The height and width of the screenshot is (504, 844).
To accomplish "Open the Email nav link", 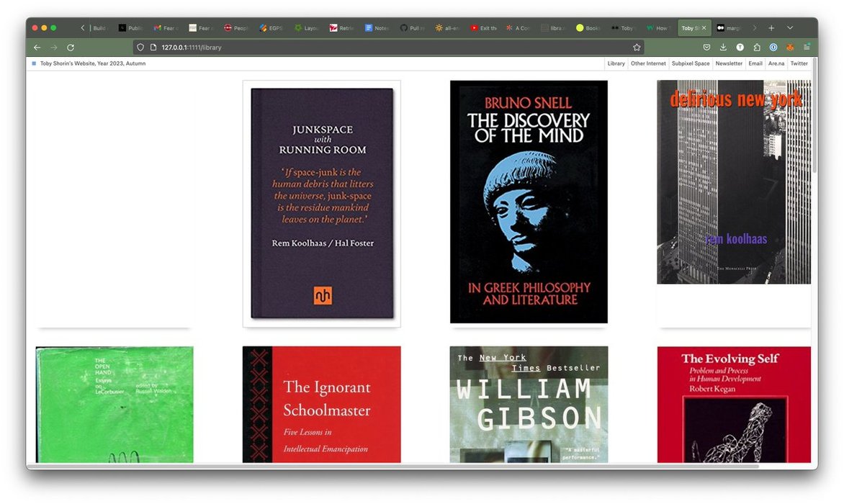I will (x=755, y=63).
